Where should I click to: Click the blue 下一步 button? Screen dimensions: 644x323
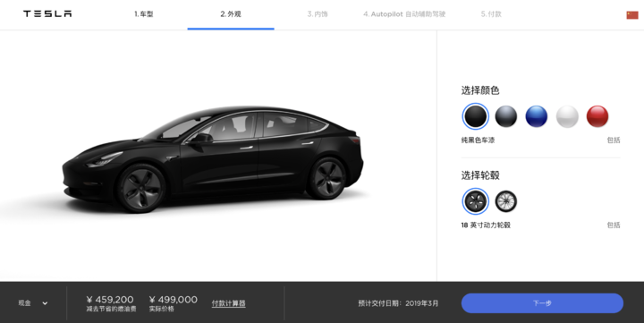coord(542,303)
